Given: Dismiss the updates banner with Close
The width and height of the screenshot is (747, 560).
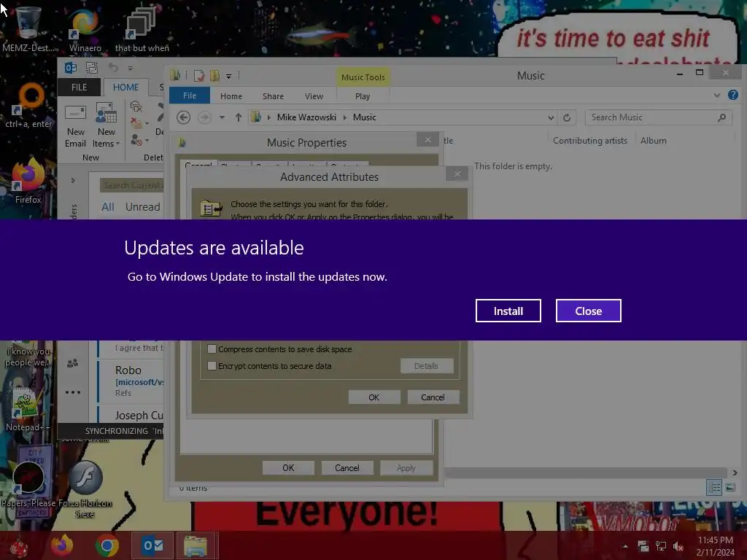Looking at the screenshot, I should tap(589, 311).
